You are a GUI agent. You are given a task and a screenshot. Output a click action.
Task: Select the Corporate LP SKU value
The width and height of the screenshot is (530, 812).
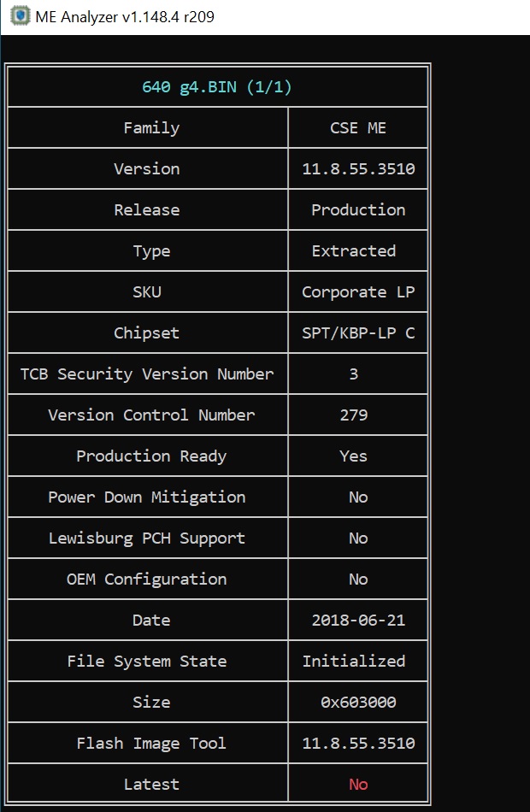click(358, 292)
